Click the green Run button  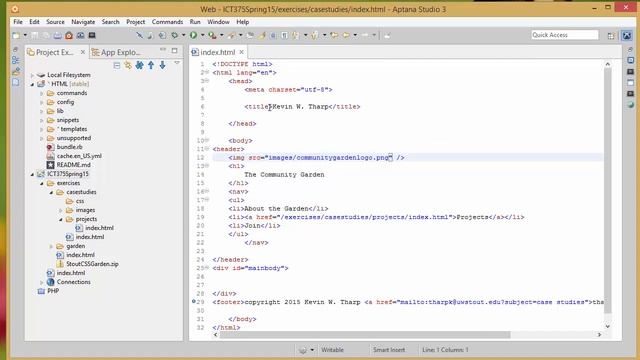193,36
